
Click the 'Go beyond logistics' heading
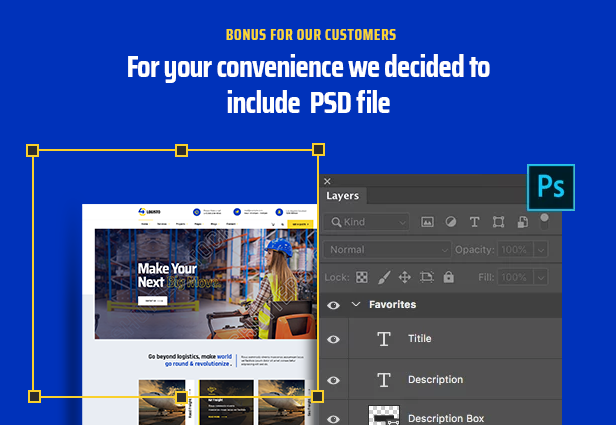[190, 360]
